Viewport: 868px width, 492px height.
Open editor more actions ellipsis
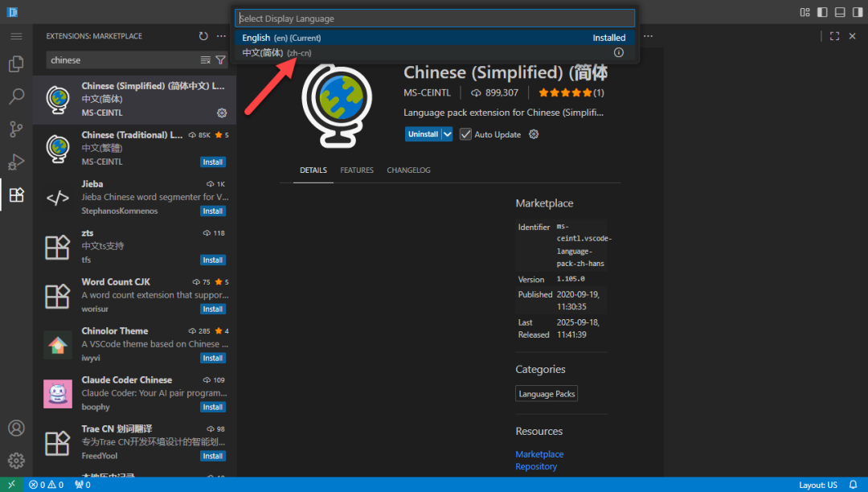[x=649, y=36]
